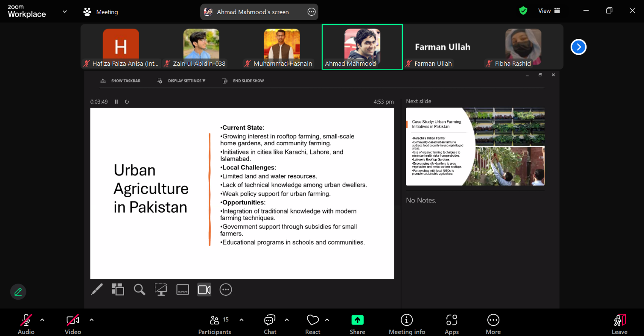Toggle the presenter camera icon under slide

click(204, 289)
